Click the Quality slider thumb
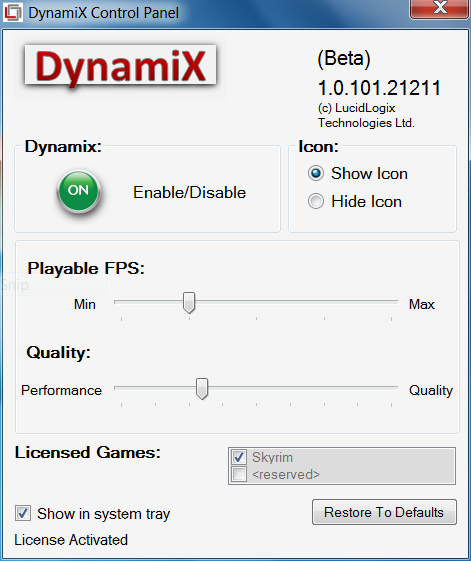The image size is (471, 561). pyautogui.click(x=202, y=389)
